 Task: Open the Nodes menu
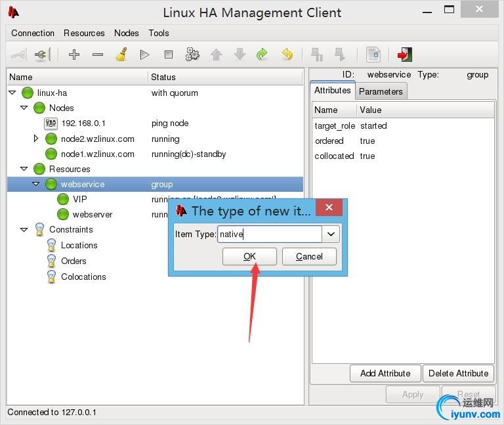127,33
